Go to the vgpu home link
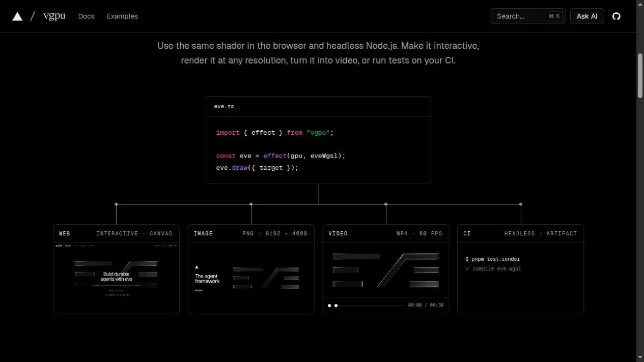The height and width of the screenshot is (362, 644). pos(54,16)
